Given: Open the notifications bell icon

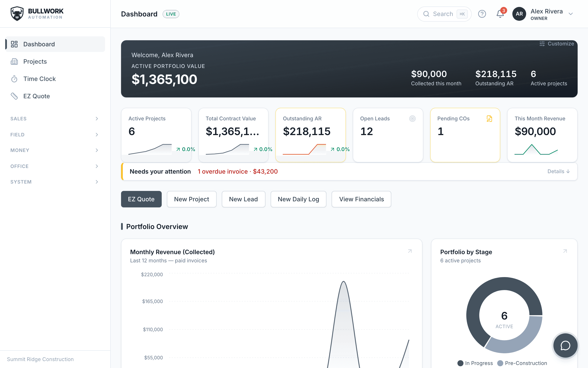Looking at the screenshot, I should (x=500, y=14).
